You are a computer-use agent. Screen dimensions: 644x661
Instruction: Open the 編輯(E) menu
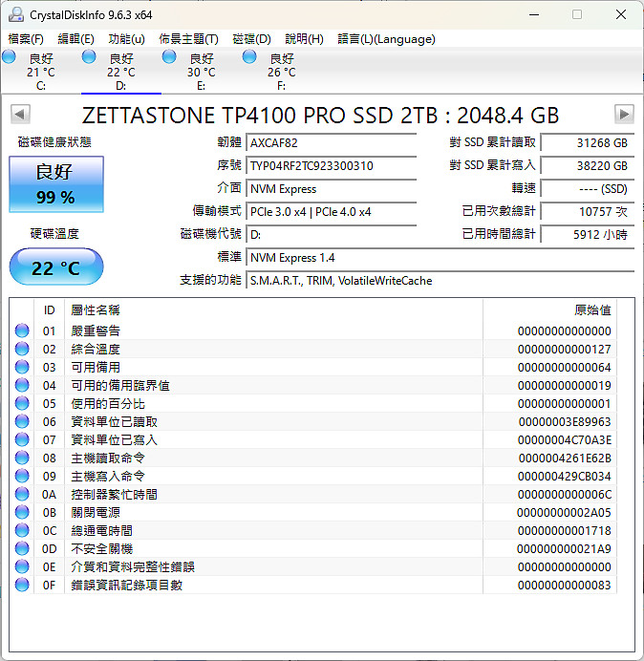click(75, 39)
